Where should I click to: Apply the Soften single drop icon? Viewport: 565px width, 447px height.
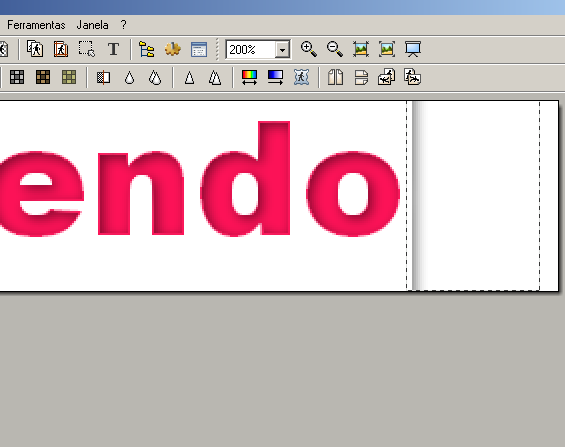click(x=129, y=77)
